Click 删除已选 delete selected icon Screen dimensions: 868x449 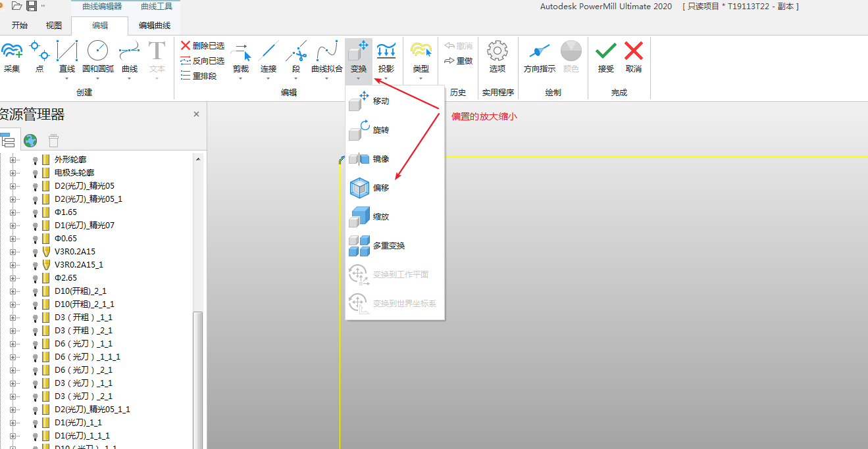point(186,46)
